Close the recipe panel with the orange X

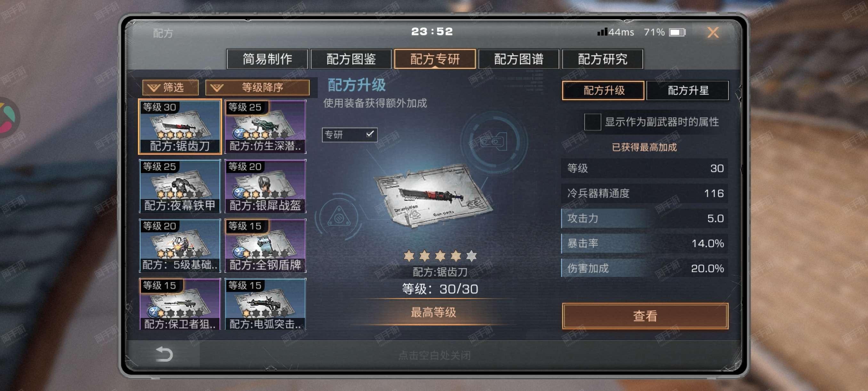[x=713, y=32]
